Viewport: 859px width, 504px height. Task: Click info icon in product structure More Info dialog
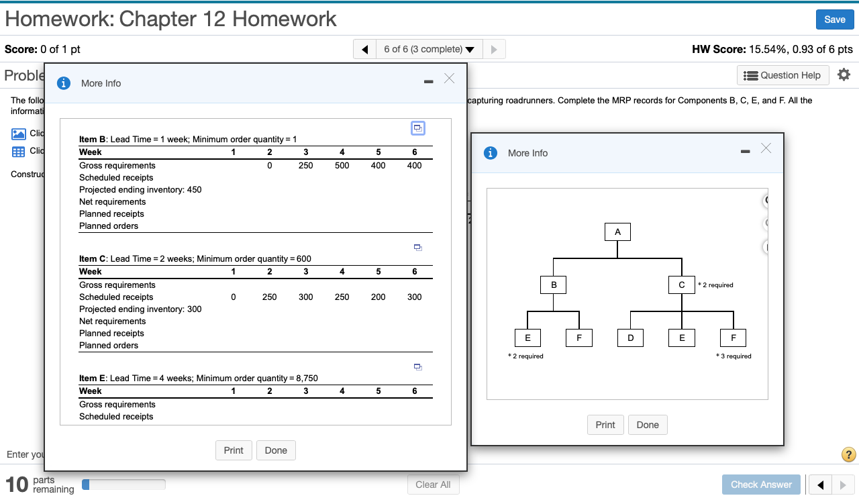coord(491,153)
